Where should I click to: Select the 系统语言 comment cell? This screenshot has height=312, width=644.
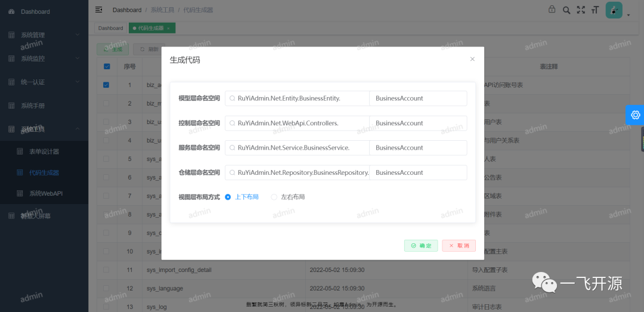[x=549, y=288]
